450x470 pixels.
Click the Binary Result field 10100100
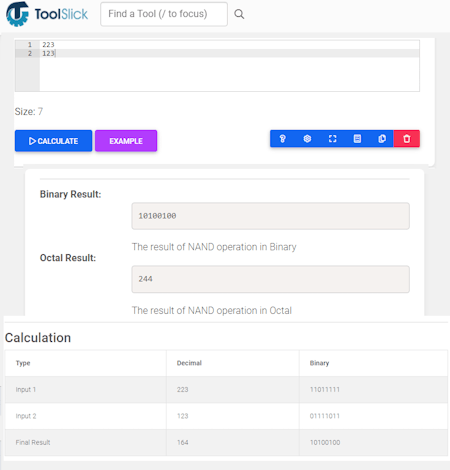pos(270,216)
